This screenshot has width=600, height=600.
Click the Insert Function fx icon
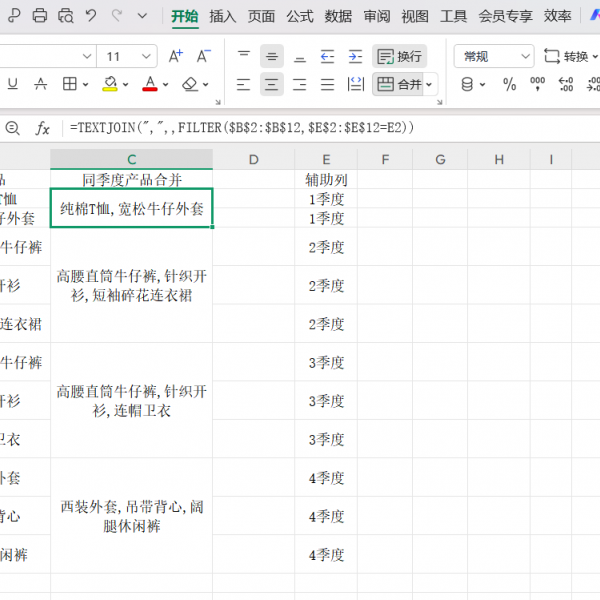click(43, 128)
